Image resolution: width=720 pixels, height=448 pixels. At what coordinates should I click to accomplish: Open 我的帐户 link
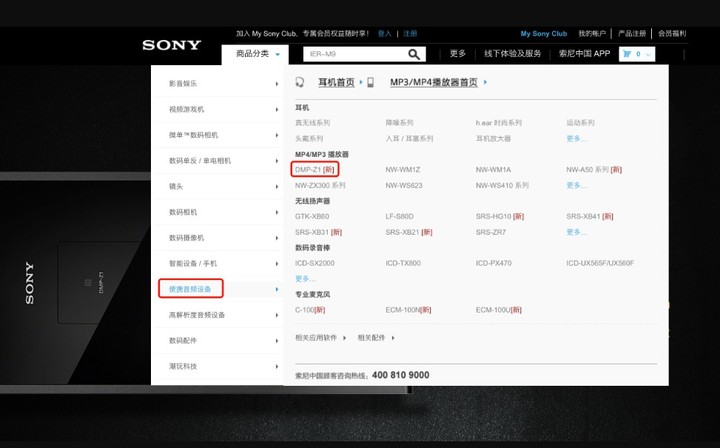[592, 34]
